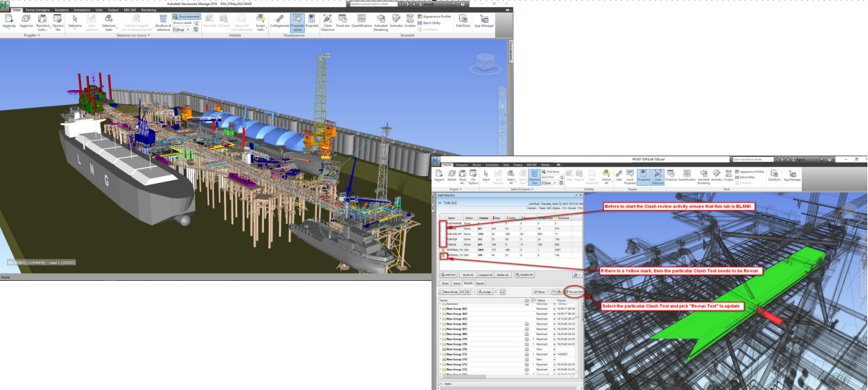Viewport: 868px width, 390px height.
Task: Open Clash Detective in Italian ribbon
Action: click(327, 22)
